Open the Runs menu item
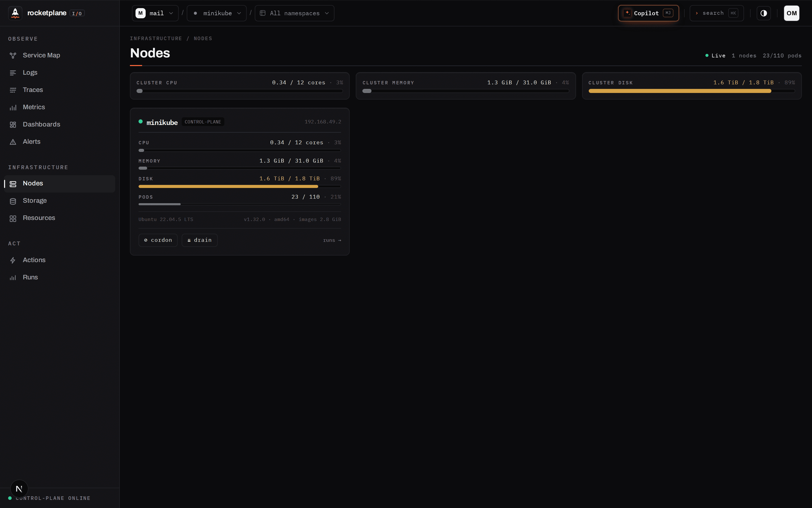 [60, 278]
